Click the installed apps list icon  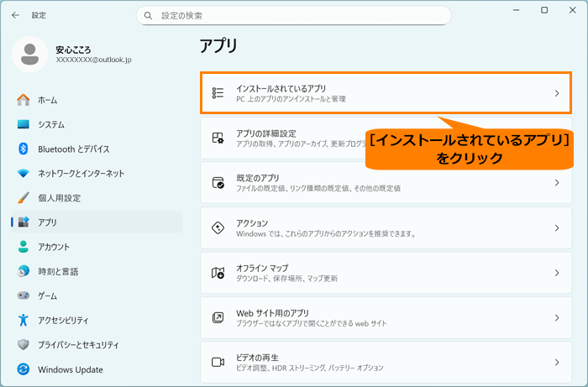[218, 93]
